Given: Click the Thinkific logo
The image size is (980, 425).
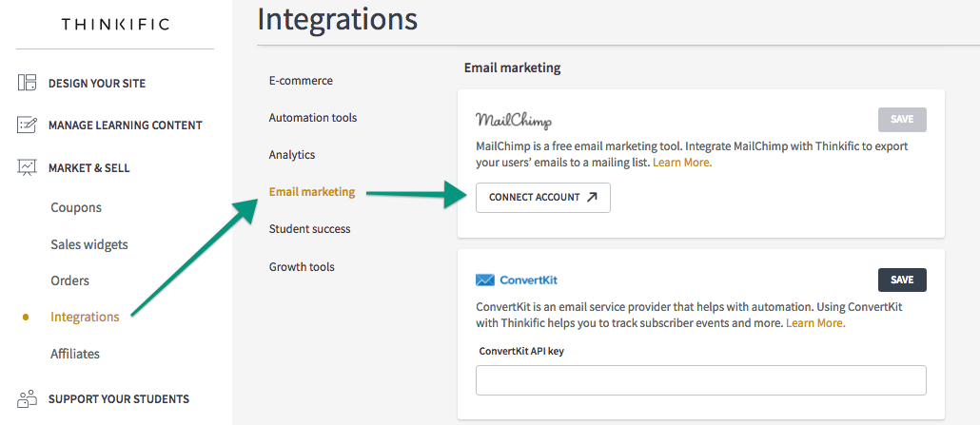Looking at the screenshot, I should pyautogui.click(x=115, y=25).
